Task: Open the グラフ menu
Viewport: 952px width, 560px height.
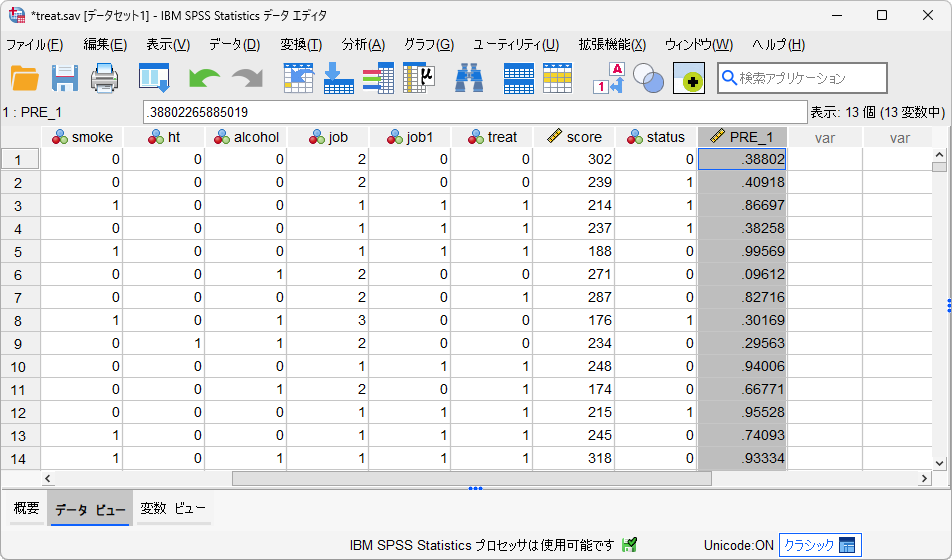Action: click(x=429, y=45)
